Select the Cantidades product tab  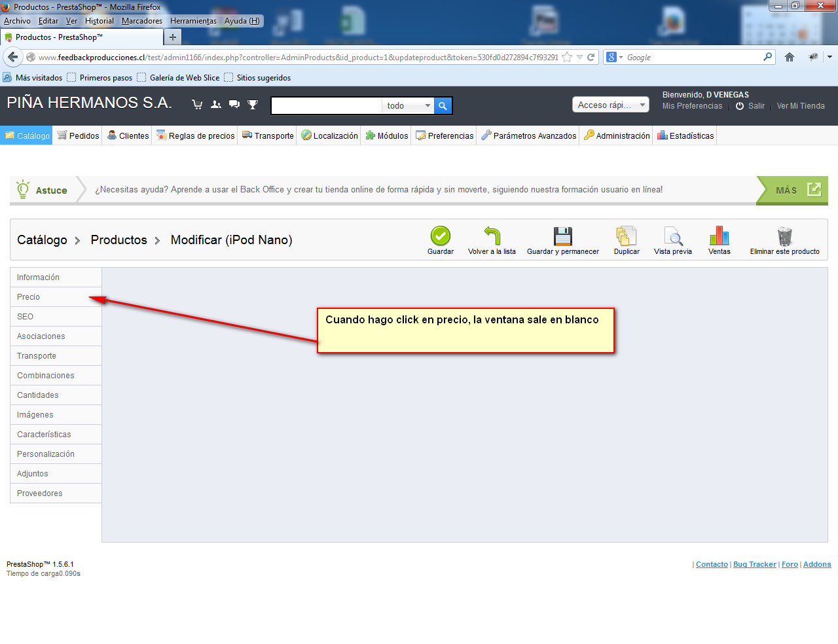(x=56, y=395)
